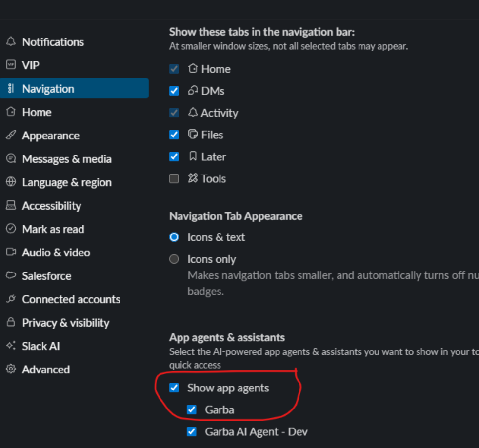Click the Slack AI sparkle icon
479x448 pixels.
click(11, 346)
